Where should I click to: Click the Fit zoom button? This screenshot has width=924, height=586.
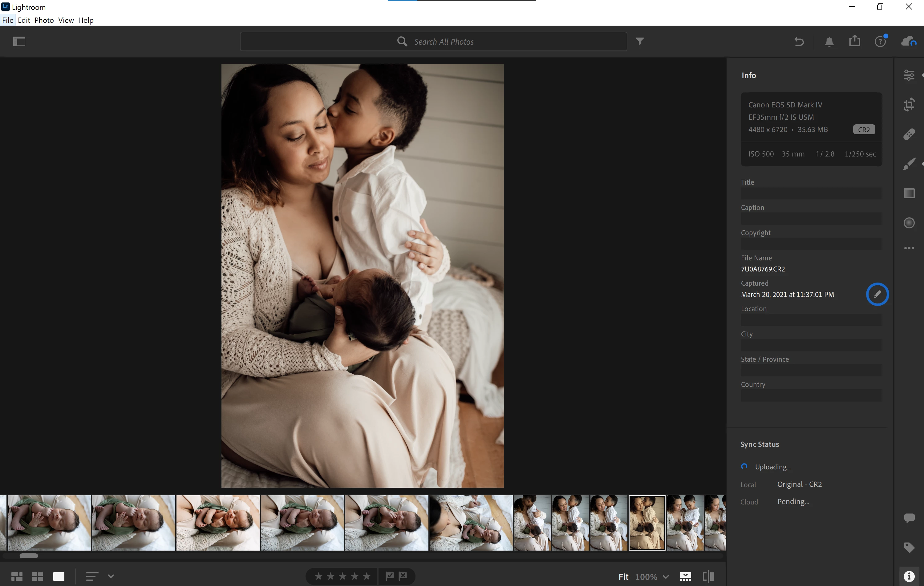click(x=623, y=577)
